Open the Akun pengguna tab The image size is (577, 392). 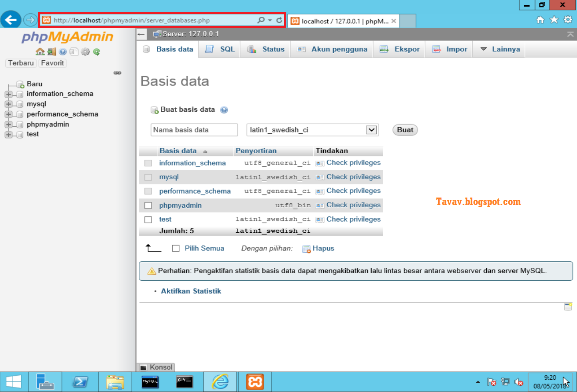[332, 49]
